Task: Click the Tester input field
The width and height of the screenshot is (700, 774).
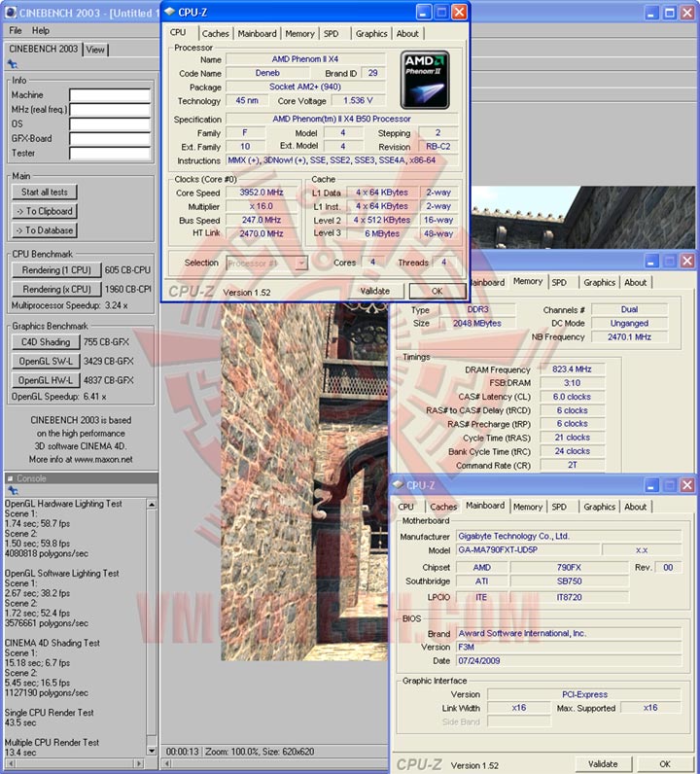Action: [x=110, y=154]
